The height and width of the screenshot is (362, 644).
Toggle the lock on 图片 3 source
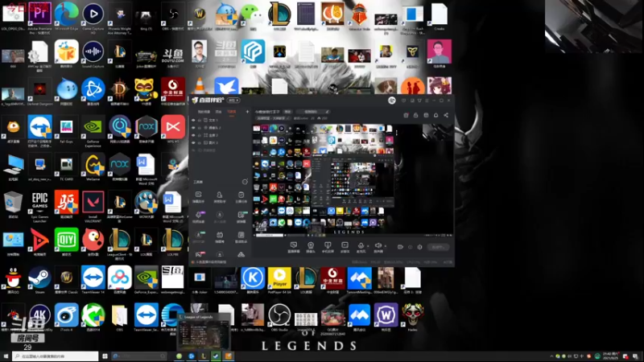pos(200,142)
